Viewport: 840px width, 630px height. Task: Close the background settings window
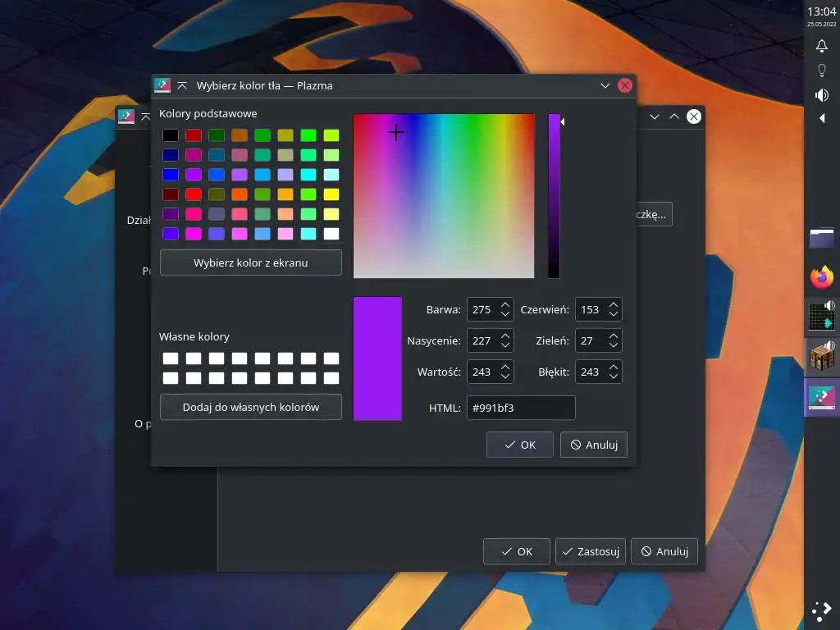tap(694, 116)
